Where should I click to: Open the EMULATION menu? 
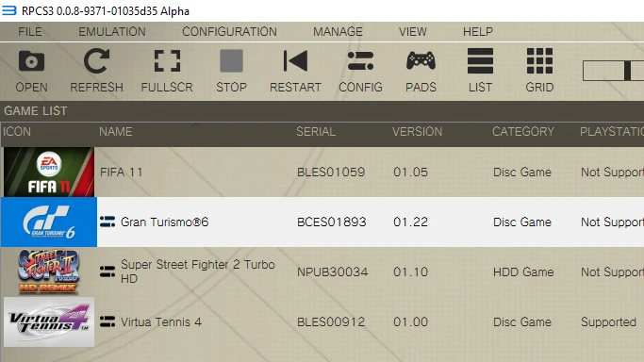(112, 32)
